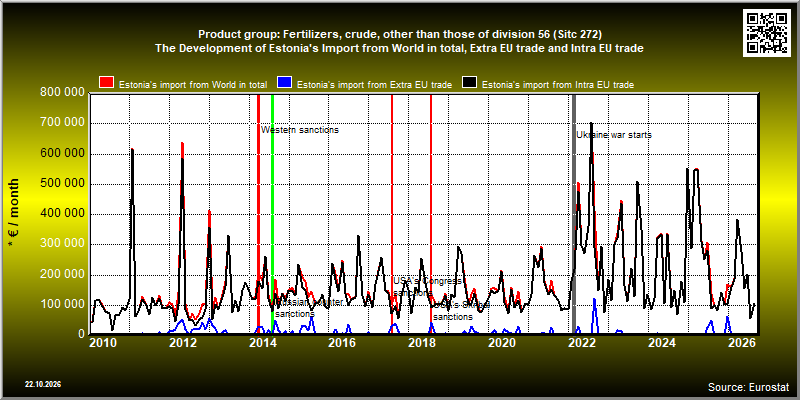Click the subtitle about Estonia's Import development

tap(400, 48)
